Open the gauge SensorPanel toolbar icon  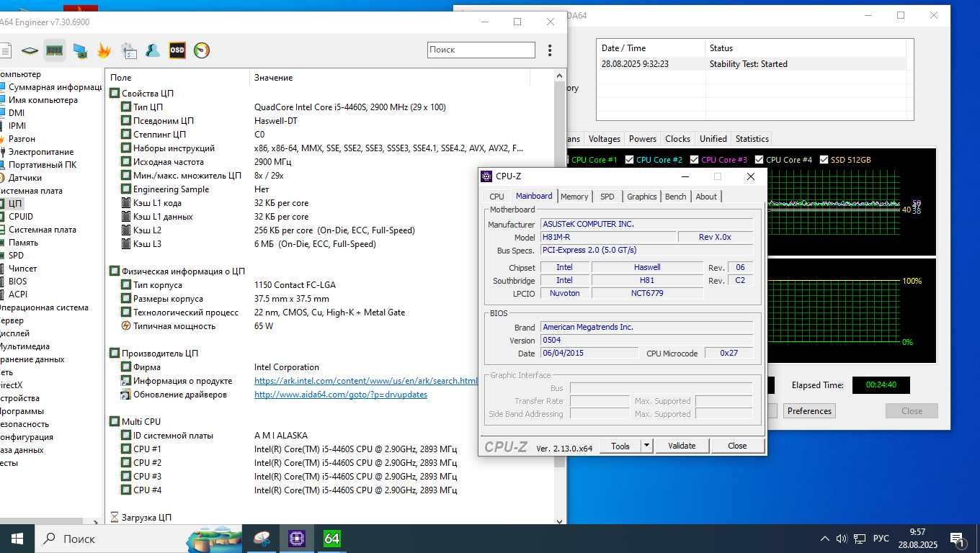(x=202, y=50)
